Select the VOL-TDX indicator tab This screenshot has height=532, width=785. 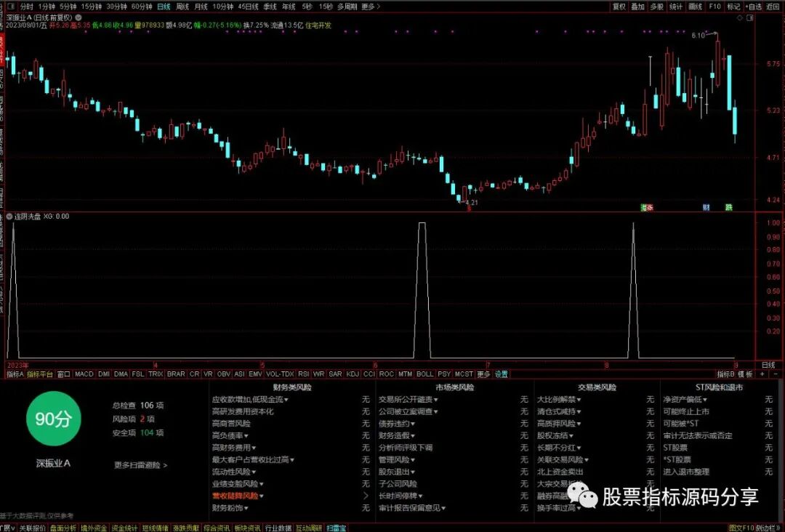tap(280, 374)
